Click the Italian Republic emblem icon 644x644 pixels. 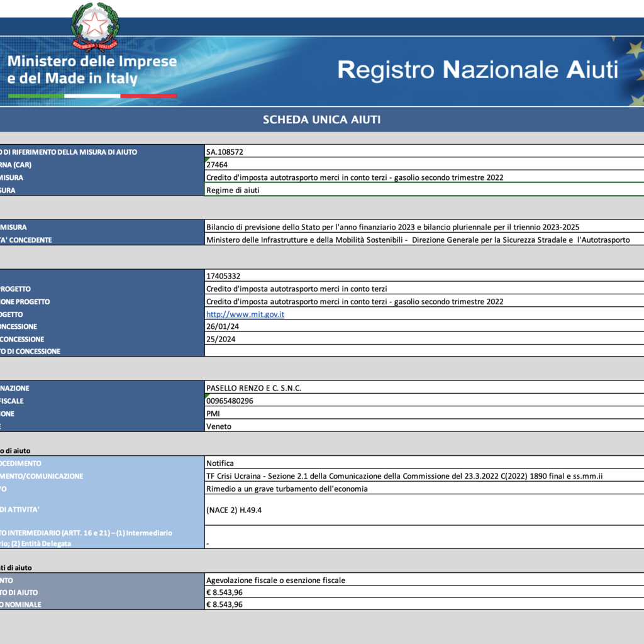tap(95, 26)
